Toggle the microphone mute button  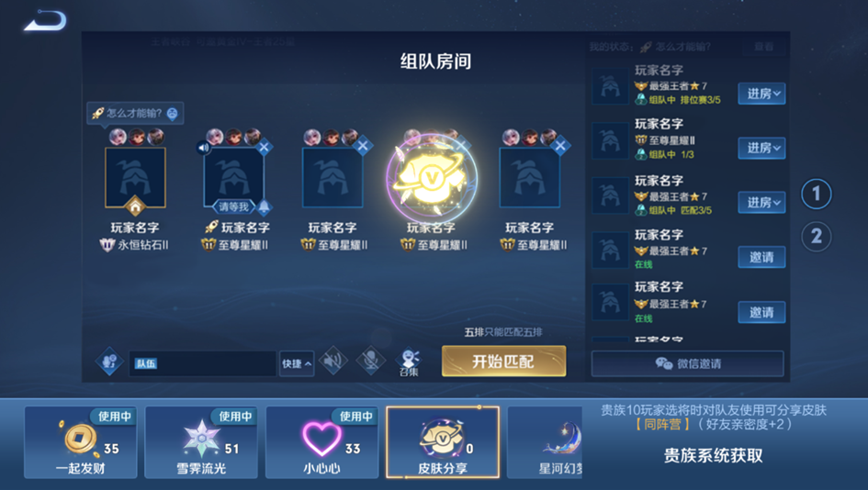click(370, 362)
